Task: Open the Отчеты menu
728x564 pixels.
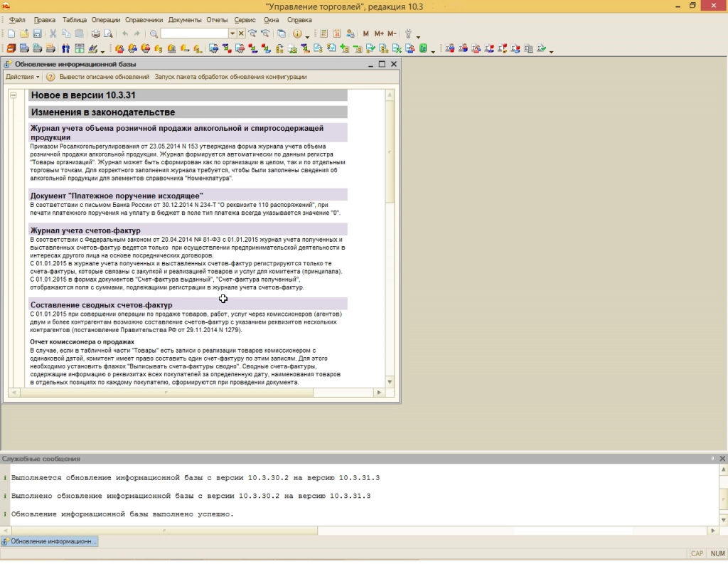Action: pos(217,20)
